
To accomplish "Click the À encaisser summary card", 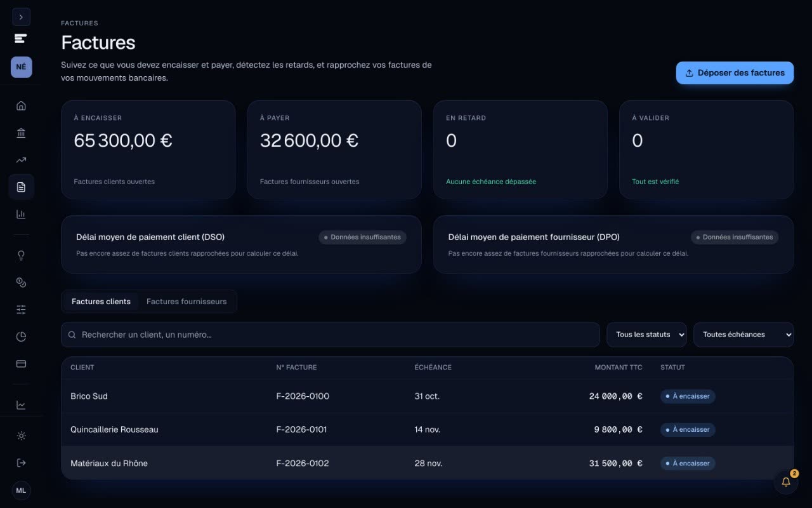I will point(148,150).
